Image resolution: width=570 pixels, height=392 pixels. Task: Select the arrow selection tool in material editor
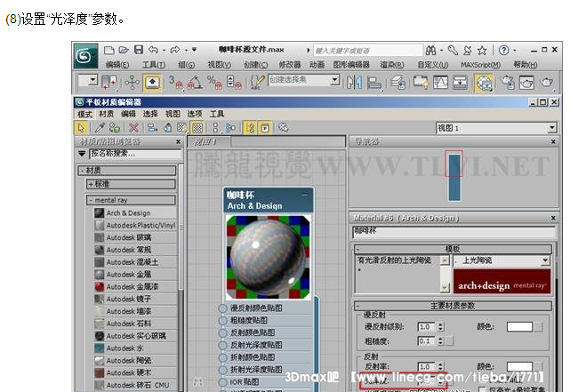coord(81,127)
